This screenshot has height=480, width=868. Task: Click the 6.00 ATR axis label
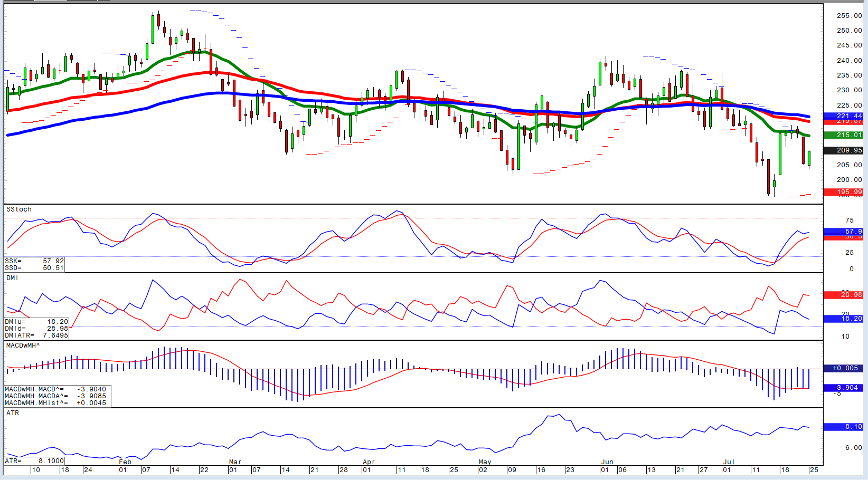(x=854, y=447)
